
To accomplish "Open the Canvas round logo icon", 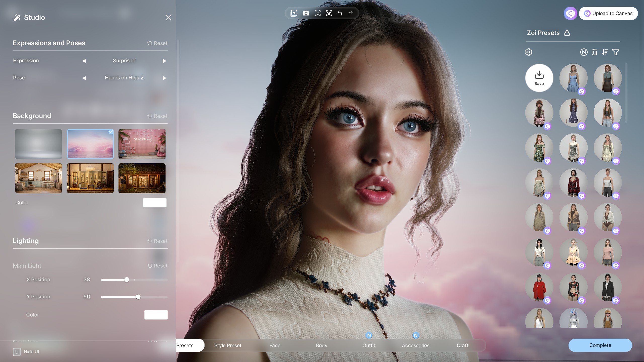I will click(570, 13).
